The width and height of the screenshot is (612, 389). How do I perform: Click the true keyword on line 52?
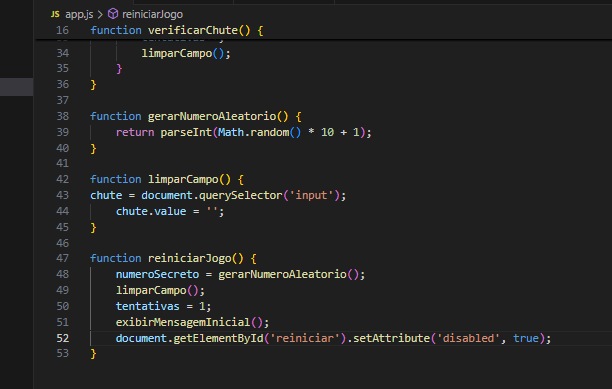[526, 338]
